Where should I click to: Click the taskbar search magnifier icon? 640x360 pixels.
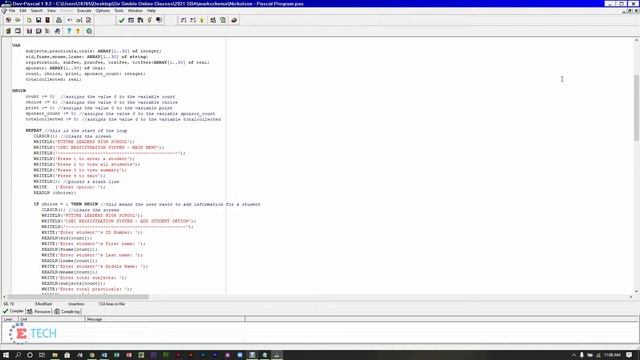tap(18, 355)
